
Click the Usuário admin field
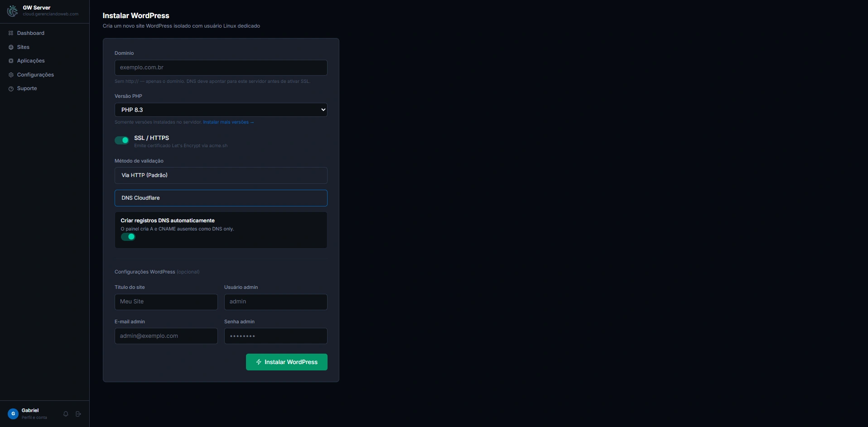(x=275, y=302)
